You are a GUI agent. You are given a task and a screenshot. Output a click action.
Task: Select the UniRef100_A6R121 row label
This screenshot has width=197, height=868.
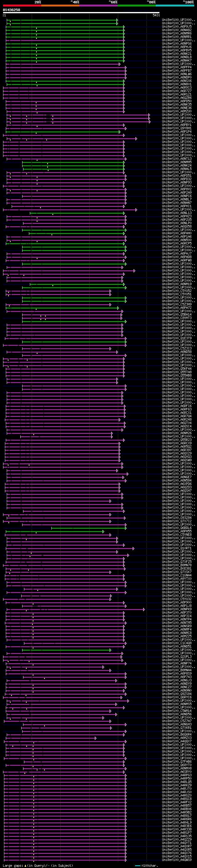coord(177,94)
